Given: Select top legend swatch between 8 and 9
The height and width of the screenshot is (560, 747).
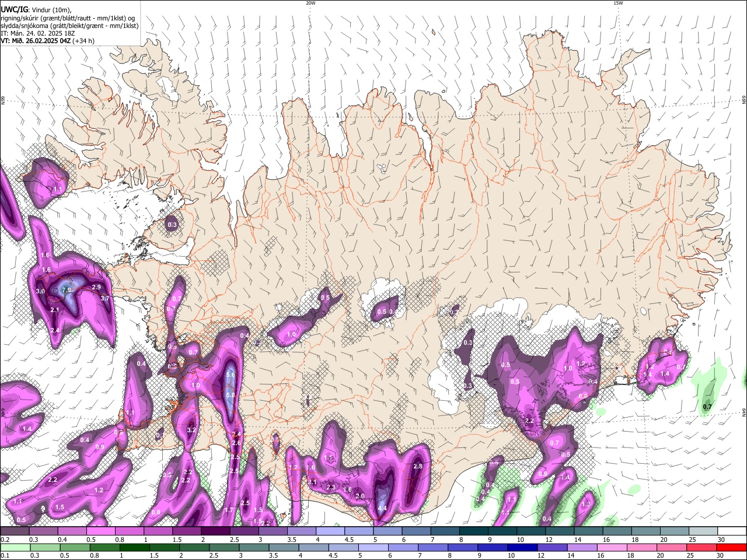Looking at the screenshot, I should point(474,531).
